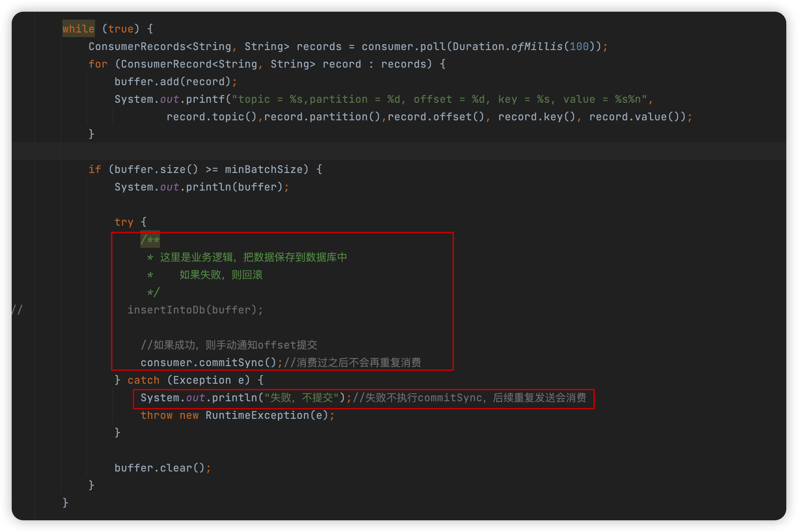
Task: Click the comment '//如果成功，则手动通知offset提交'
Action: pyautogui.click(x=229, y=345)
